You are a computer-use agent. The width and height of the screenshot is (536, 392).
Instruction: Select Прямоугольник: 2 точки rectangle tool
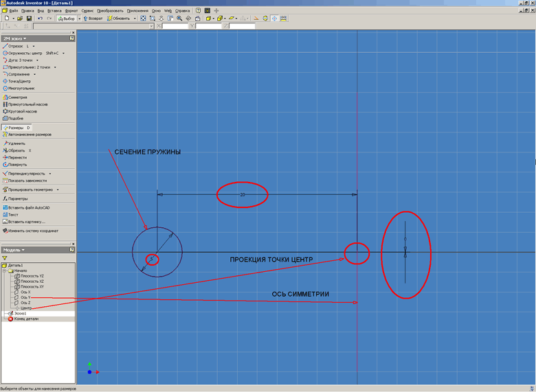point(27,67)
